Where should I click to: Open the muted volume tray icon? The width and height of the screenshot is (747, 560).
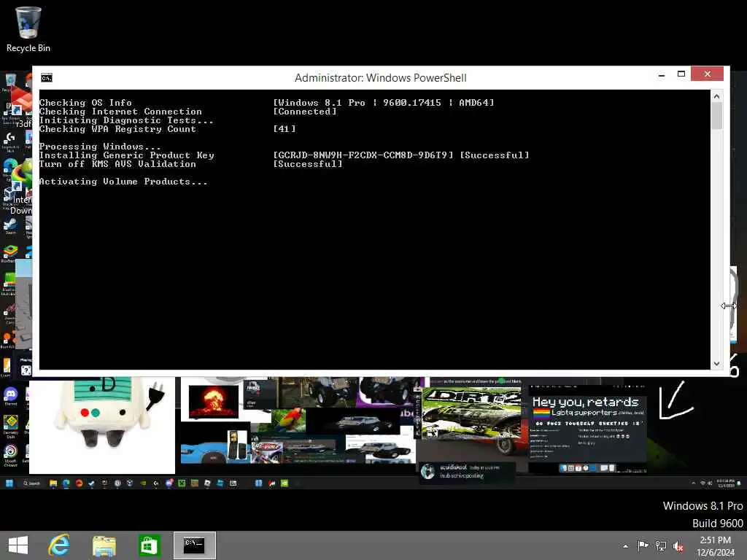[678, 545]
